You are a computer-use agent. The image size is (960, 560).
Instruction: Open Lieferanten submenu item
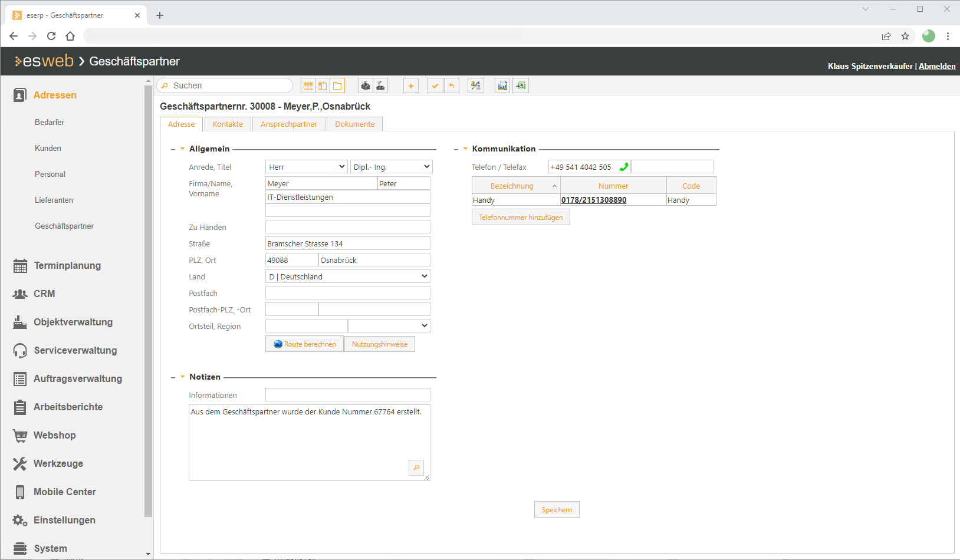click(x=54, y=200)
